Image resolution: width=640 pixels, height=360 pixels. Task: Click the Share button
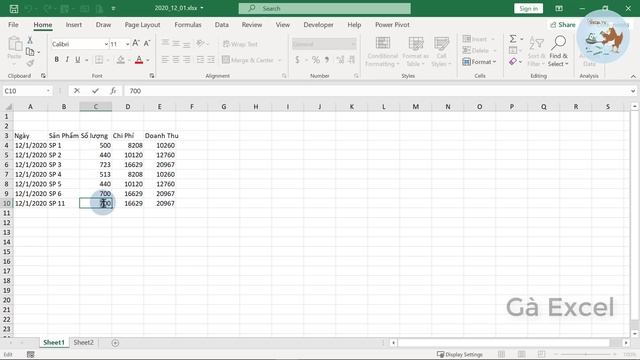(x=563, y=25)
